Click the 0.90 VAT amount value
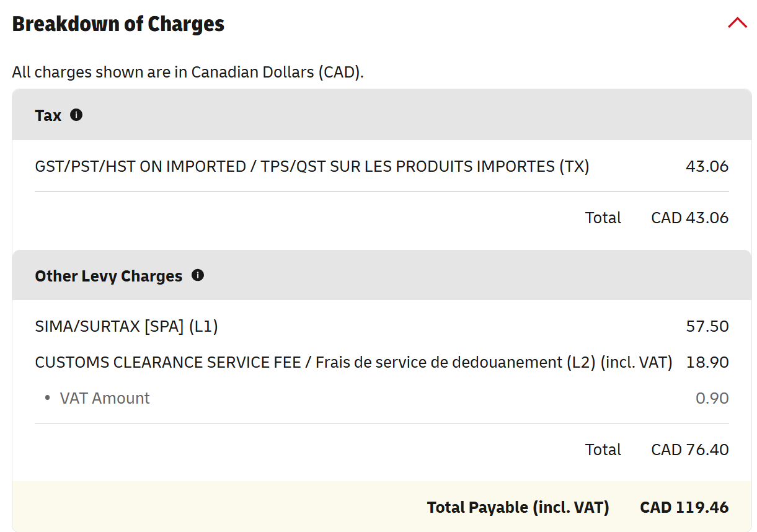Image resolution: width=757 pixels, height=532 pixels. 712,398
